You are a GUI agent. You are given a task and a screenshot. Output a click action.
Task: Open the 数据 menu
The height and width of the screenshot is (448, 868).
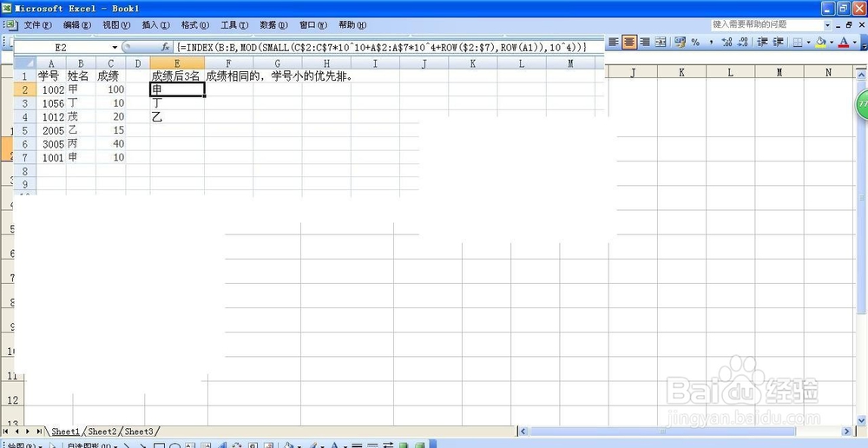(273, 25)
